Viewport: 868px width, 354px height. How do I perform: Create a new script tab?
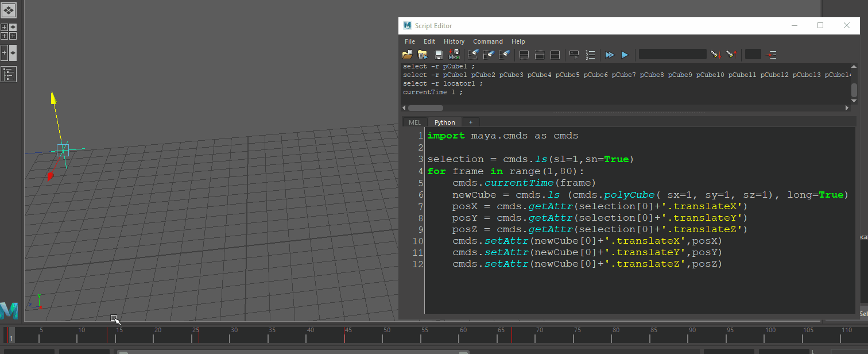[x=470, y=122]
